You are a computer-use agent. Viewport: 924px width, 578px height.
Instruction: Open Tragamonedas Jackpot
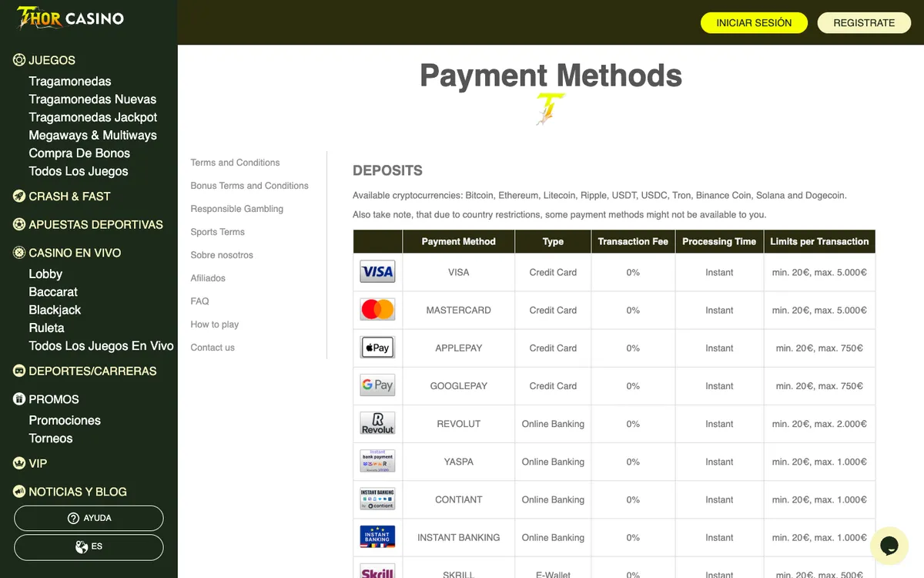coord(93,117)
